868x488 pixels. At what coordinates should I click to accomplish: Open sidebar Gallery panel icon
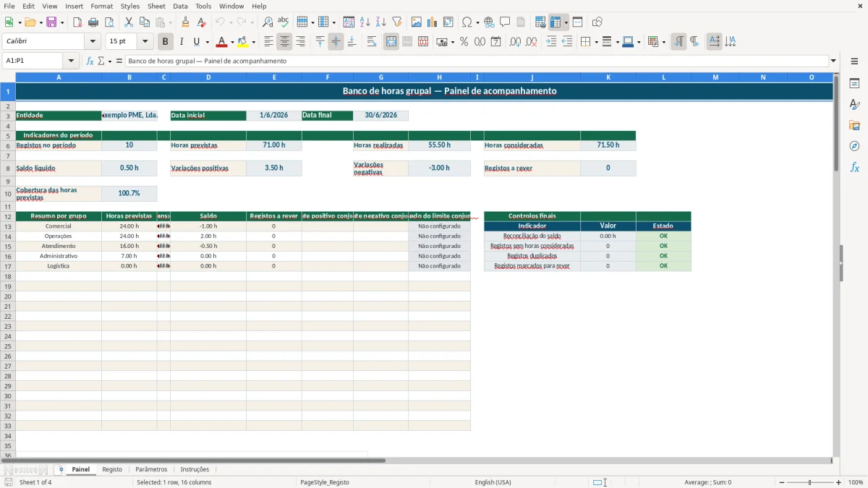click(x=854, y=125)
